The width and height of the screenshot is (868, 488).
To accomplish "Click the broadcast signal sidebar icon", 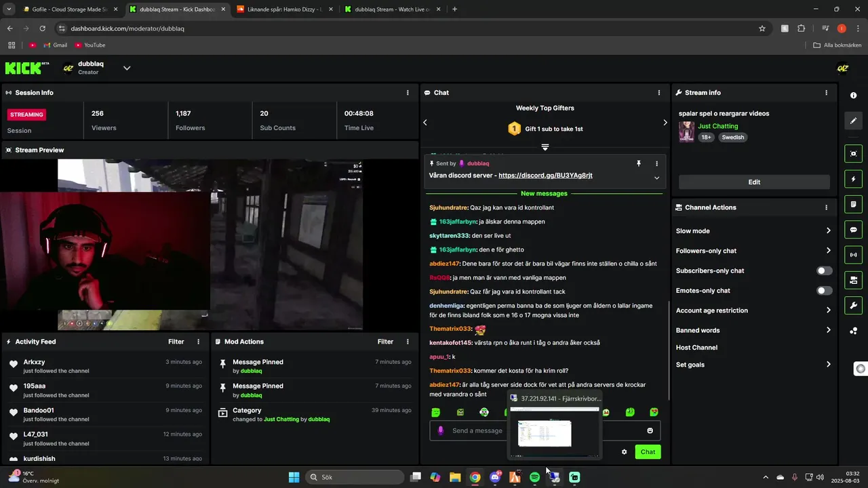I will tap(854, 255).
